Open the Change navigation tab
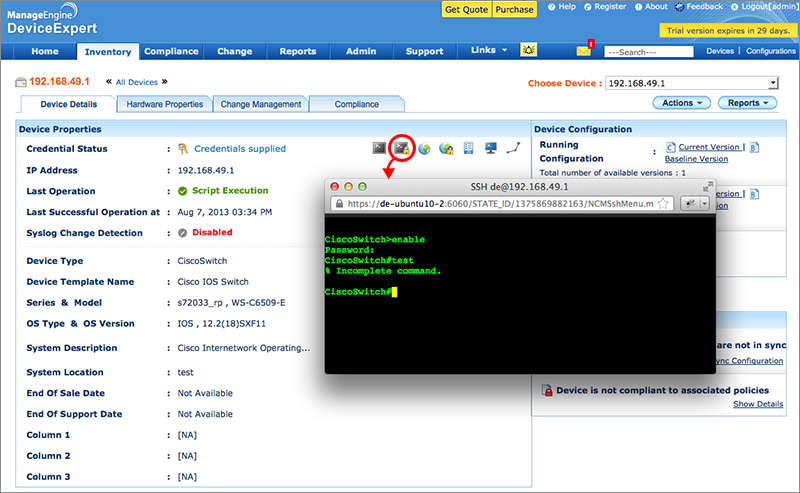800x493 pixels. coord(235,51)
